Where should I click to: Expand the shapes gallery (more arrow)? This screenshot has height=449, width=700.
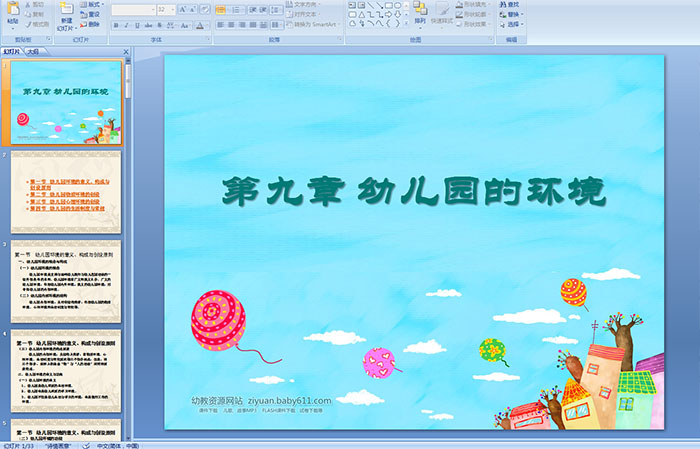tap(406, 23)
